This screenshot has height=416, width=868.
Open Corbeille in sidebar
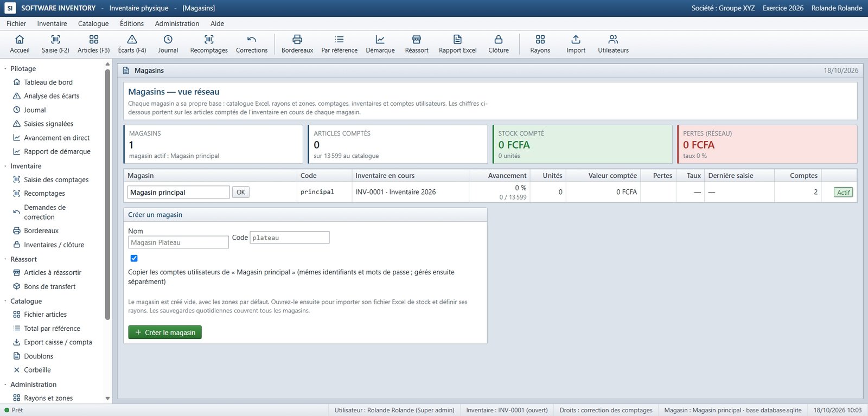37,370
